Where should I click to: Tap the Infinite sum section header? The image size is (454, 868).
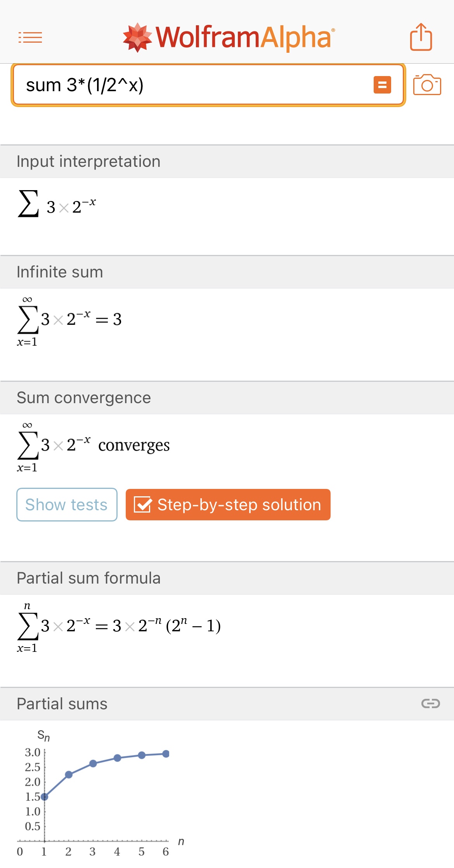point(60,272)
